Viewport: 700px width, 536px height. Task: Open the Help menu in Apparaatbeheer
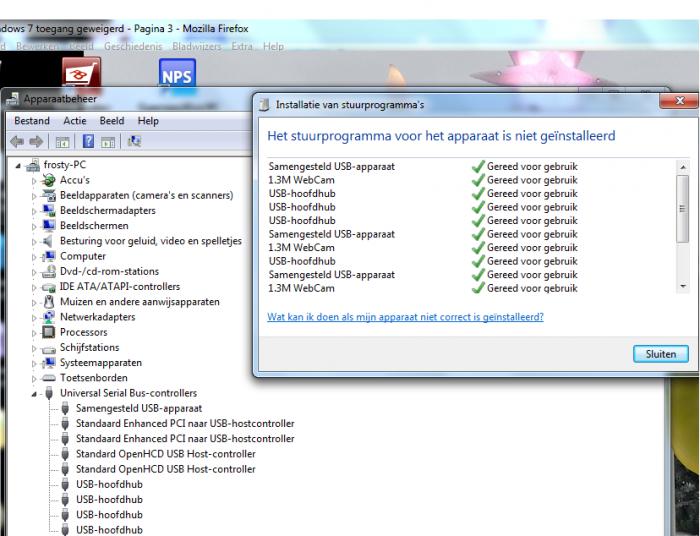click(x=148, y=121)
